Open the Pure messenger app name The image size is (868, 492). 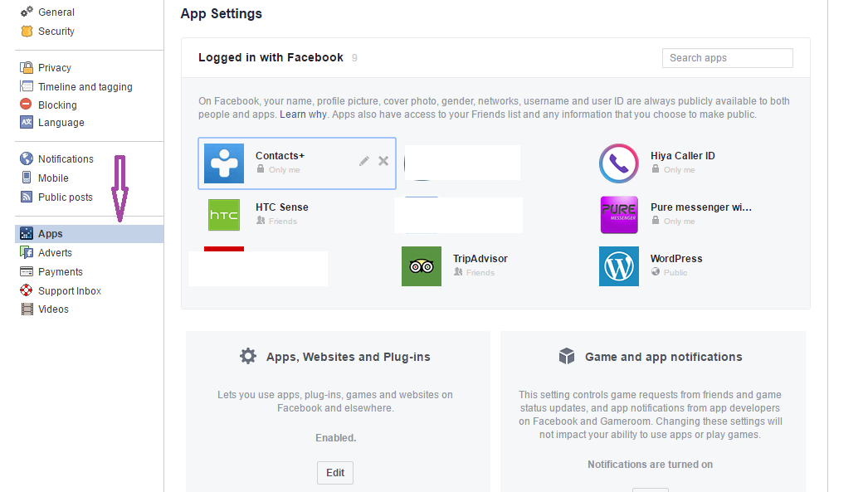pyautogui.click(x=701, y=207)
